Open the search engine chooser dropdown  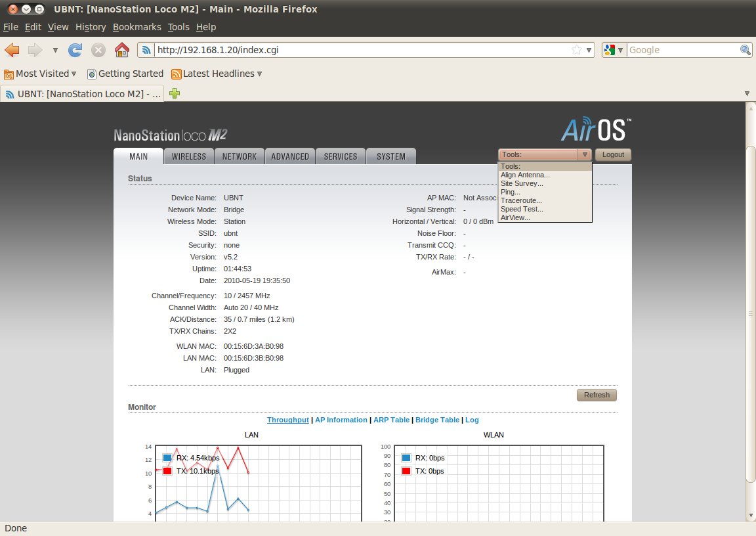[x=614, y=50]
